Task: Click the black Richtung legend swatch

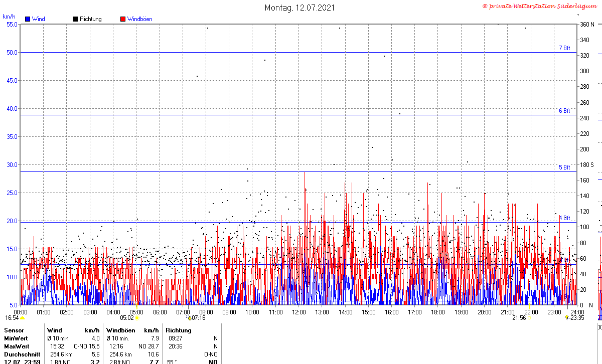Action: 75,19
